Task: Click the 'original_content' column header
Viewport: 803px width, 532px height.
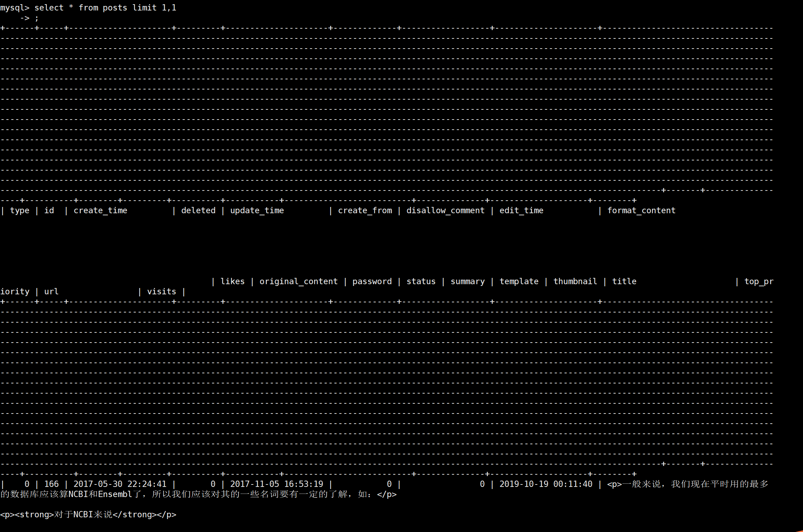Action: [x=299, y=281]
